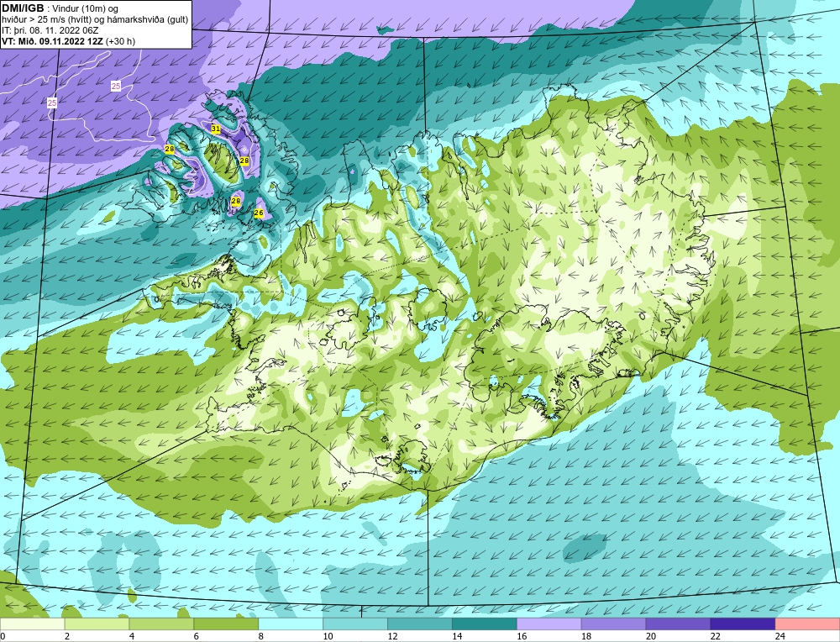Image resolution: width=840 pixels, height=642 pixels.
Task: Click the pale 0–2 m/s legend swatch
Action: (32, 624)
